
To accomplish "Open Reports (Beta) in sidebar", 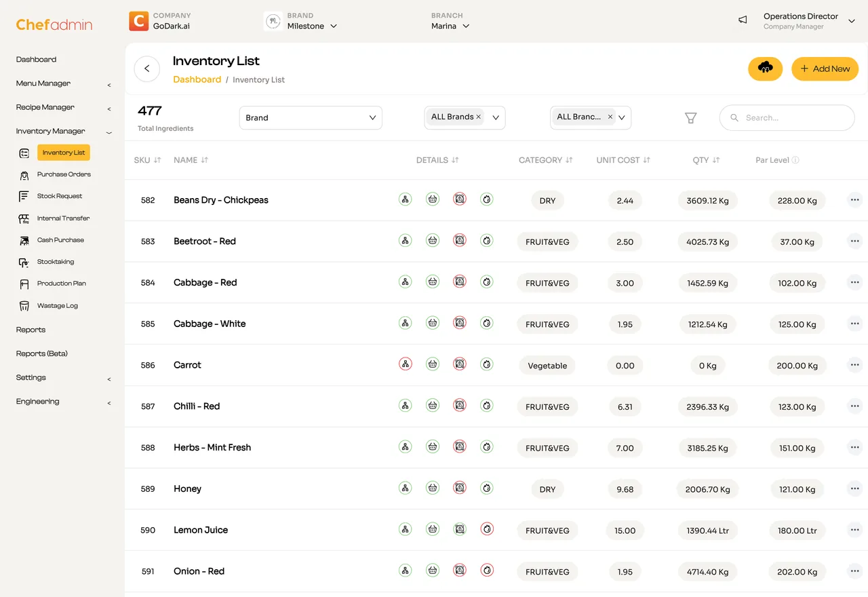I will (42, 353).
